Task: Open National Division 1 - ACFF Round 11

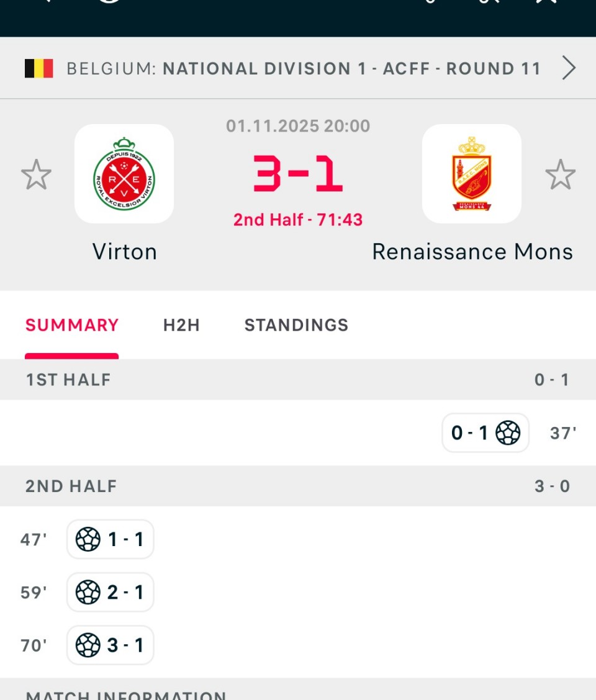Action: click(x=351, y=68)
